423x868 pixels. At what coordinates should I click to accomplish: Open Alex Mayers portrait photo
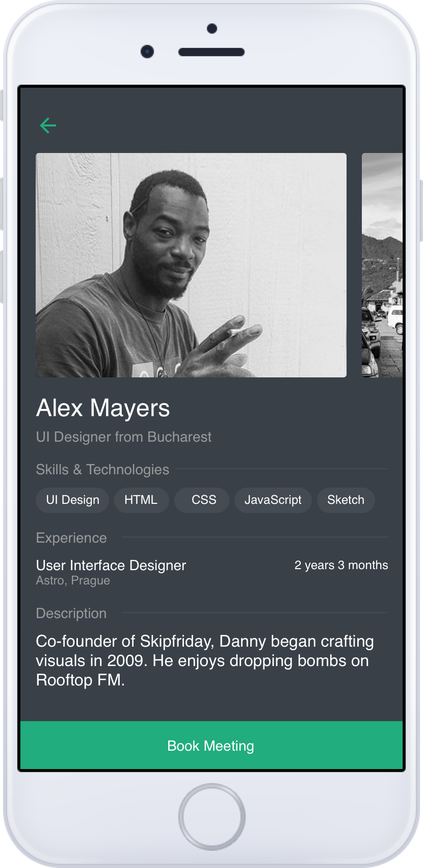(x=191, y=265)
